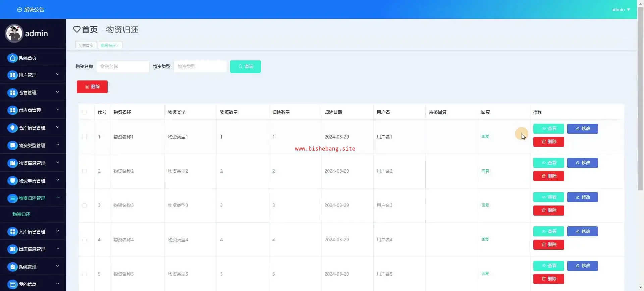Viewport: 644px width, 291px height.
Task: Click 修改 button for 物资名称2 row
Action: tap(582, 163)
